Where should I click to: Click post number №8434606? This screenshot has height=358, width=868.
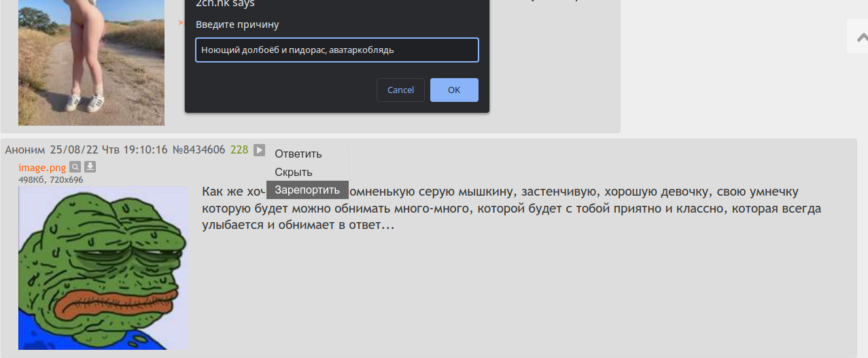click(198, 149)
